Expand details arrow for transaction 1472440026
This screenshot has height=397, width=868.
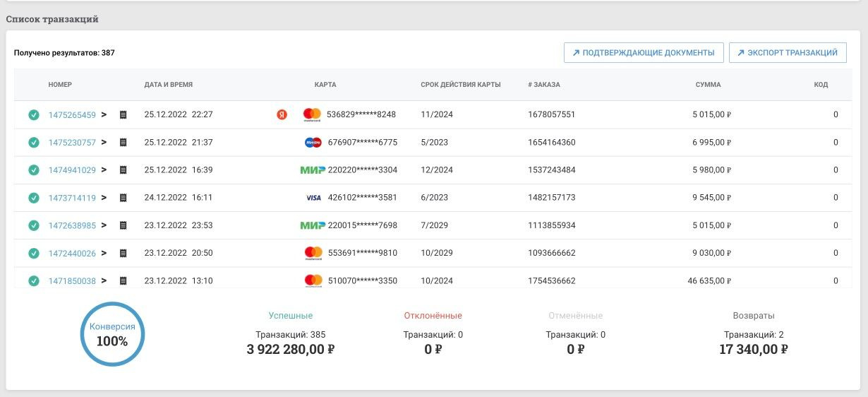104,253
